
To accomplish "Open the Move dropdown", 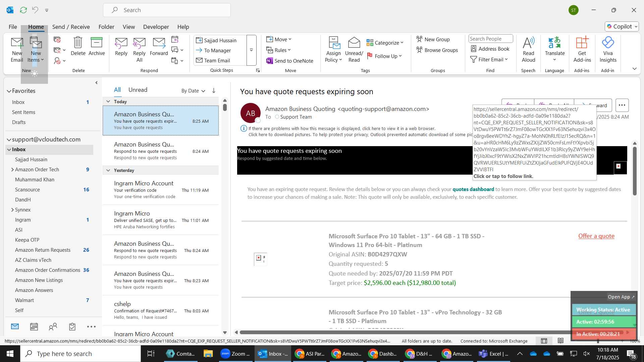I will point(279,39).
